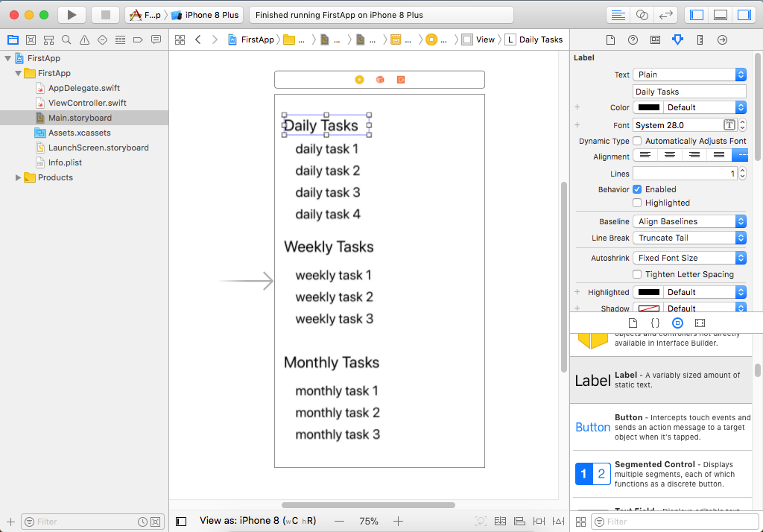
Task: Open the related items grid menu
Action: tap(180, 40)
